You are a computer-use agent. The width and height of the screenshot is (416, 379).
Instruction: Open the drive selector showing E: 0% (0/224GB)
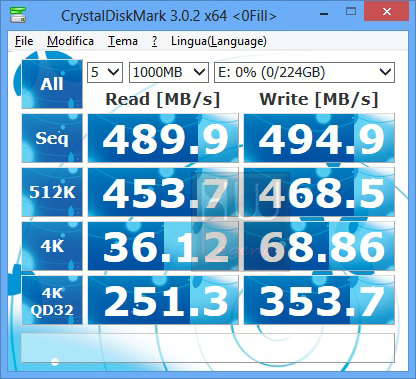pos(304,72)
